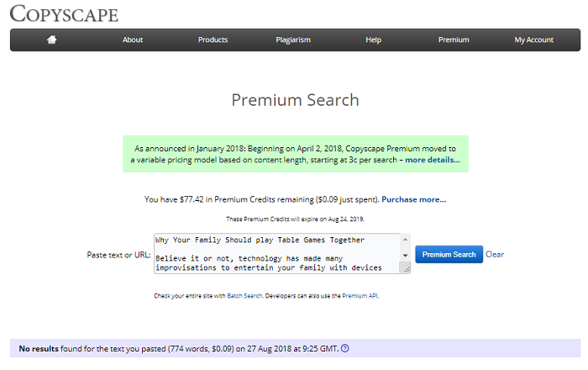Click the 'No results' status message
This screenshot has height=370, width=588.
click(179, 349)
